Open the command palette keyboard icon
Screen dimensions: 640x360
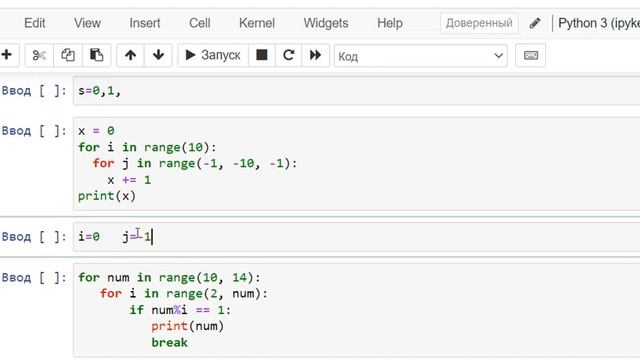pos(530,55)
